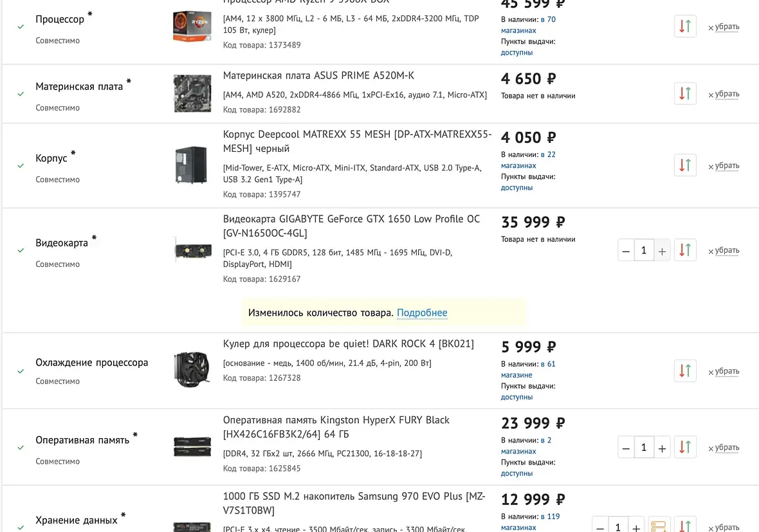Open the Deepcool MATREXX case thumbnail
Viewport: 759px width, 532px height.
pos(192,165)
